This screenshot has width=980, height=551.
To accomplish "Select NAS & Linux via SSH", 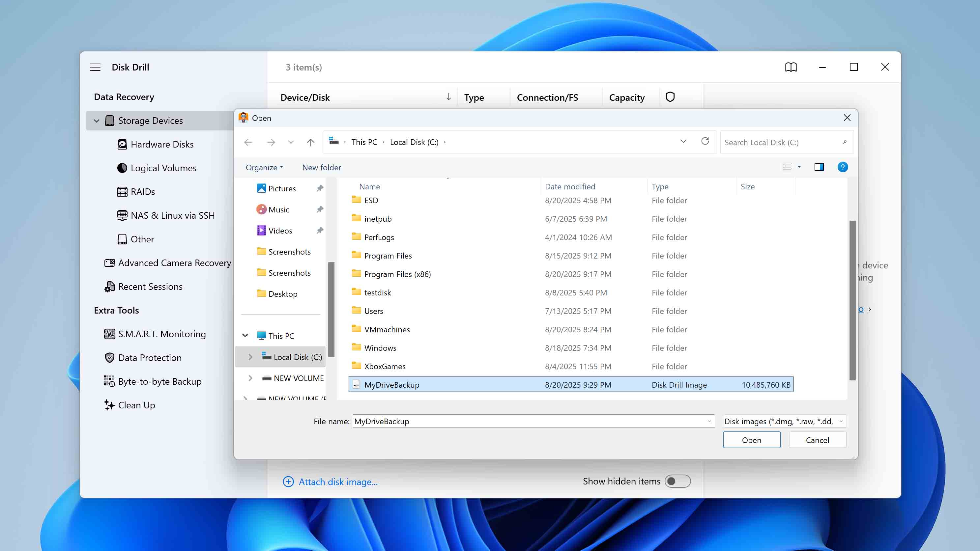I will (x=173, y=215).
